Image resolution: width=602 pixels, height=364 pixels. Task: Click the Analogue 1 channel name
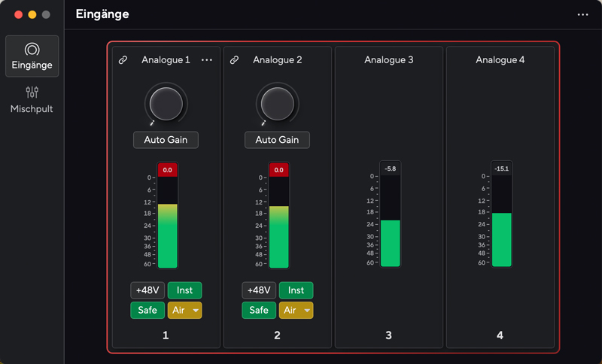(x=166, y=60)
